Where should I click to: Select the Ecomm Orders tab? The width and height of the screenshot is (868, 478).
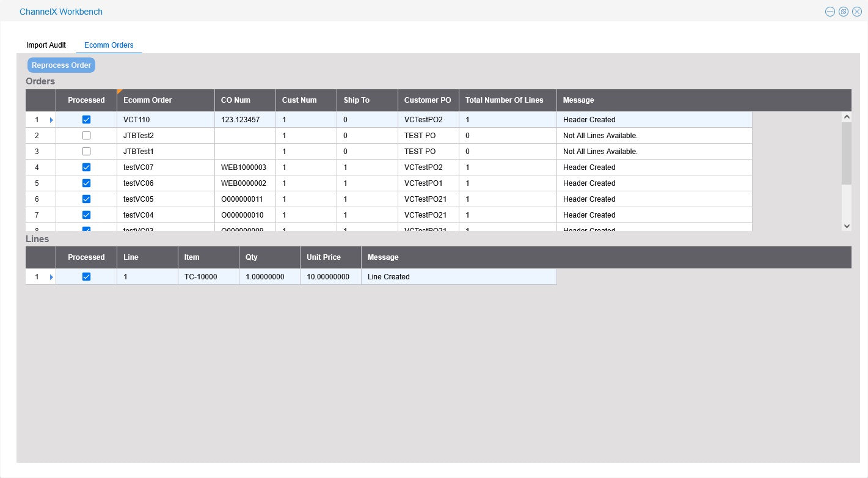(109, 45)
